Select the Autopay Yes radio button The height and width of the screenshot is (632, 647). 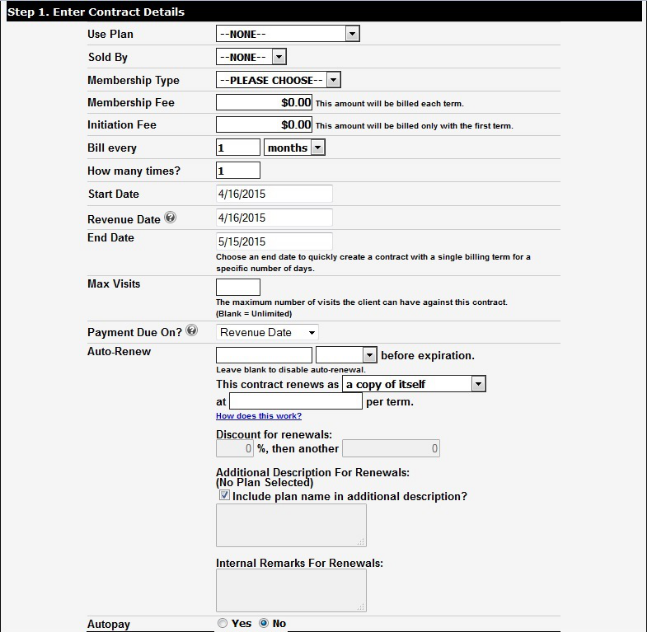pos(222,623)
